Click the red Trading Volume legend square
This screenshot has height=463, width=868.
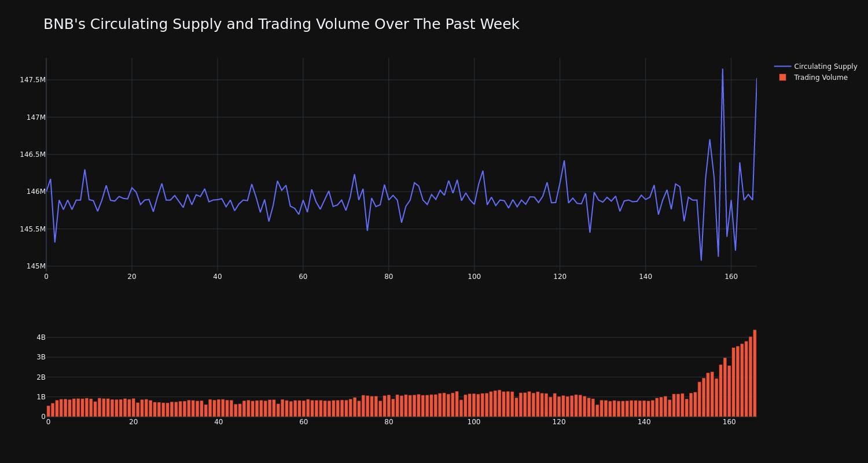pyautogui.click(x=782, y=78)
